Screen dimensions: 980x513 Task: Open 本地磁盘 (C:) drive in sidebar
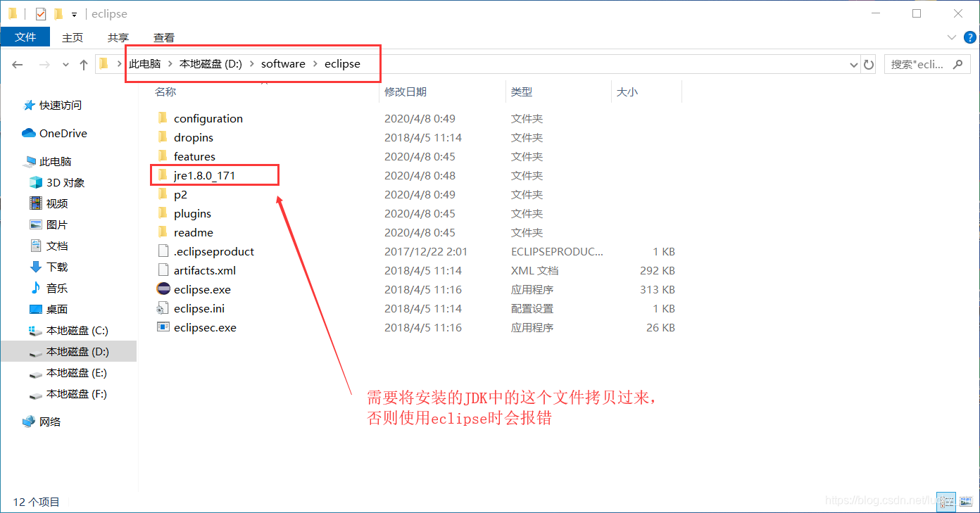(x=68, y=330)
